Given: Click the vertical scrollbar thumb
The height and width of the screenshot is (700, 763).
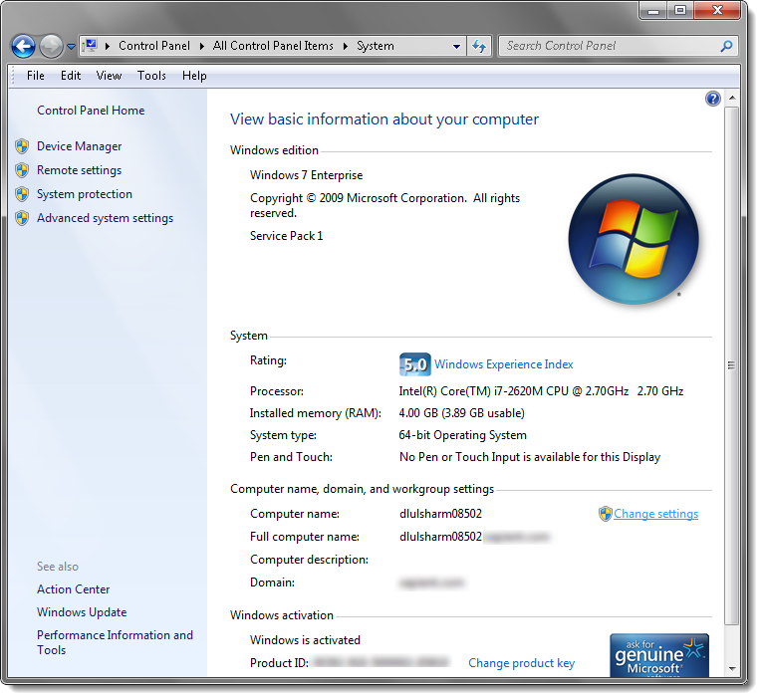Looking at the screenshot, I should tap(731, 365).
